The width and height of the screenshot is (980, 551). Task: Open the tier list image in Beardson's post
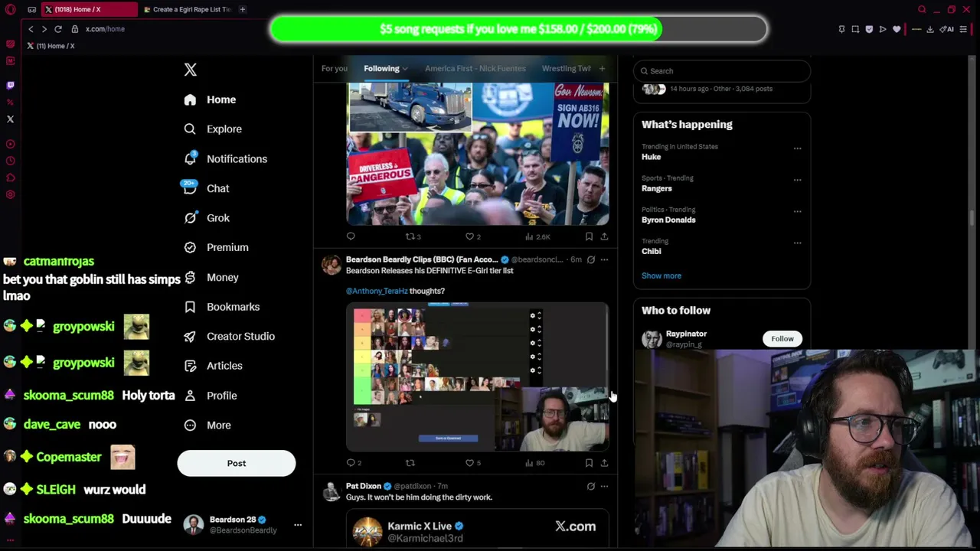coord(478,377)
